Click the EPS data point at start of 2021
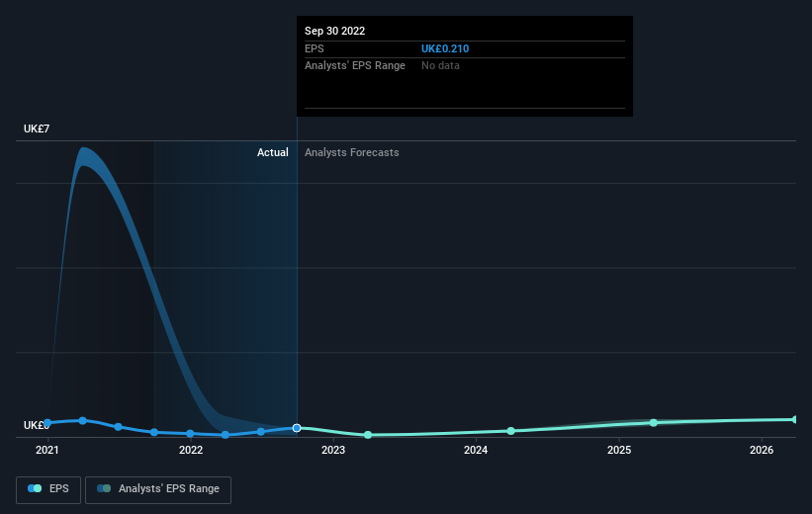The image size is (812, 514). (x=47, y=423)
